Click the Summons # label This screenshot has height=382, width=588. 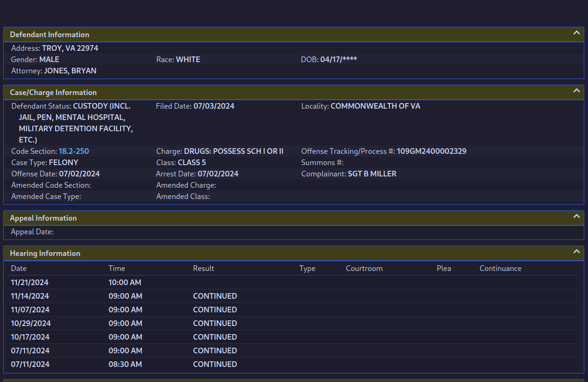click(x=322, y=162)
